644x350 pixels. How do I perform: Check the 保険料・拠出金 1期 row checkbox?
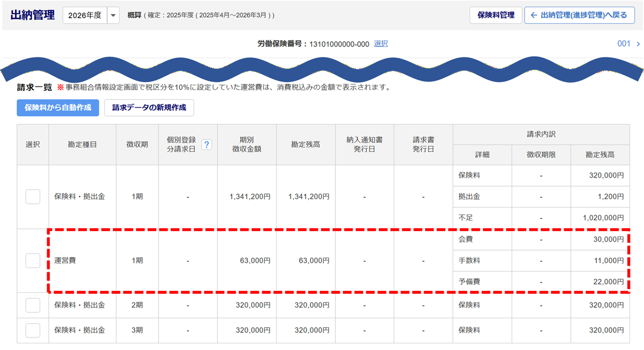coord(33,197)
